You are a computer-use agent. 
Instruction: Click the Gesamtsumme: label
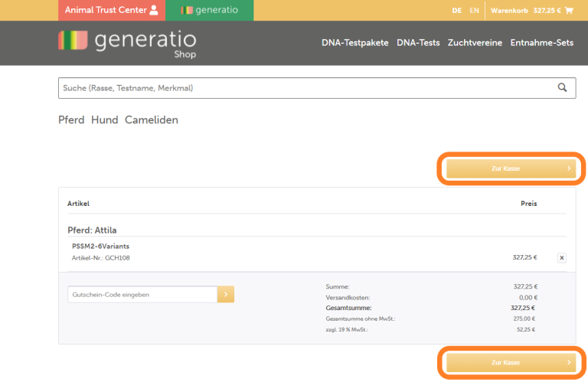point(348,308)
